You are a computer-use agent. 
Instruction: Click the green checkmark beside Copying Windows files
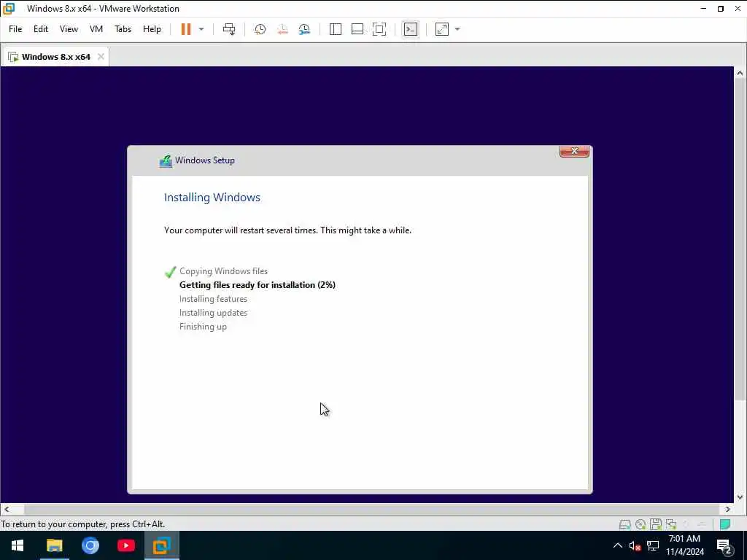pyautogui.click(x=170, y=271)
